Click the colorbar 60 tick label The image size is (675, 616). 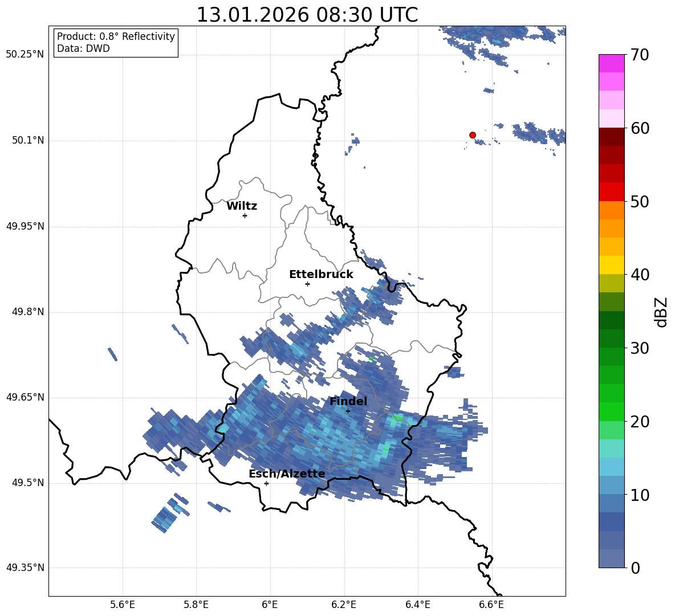point(640,128)
